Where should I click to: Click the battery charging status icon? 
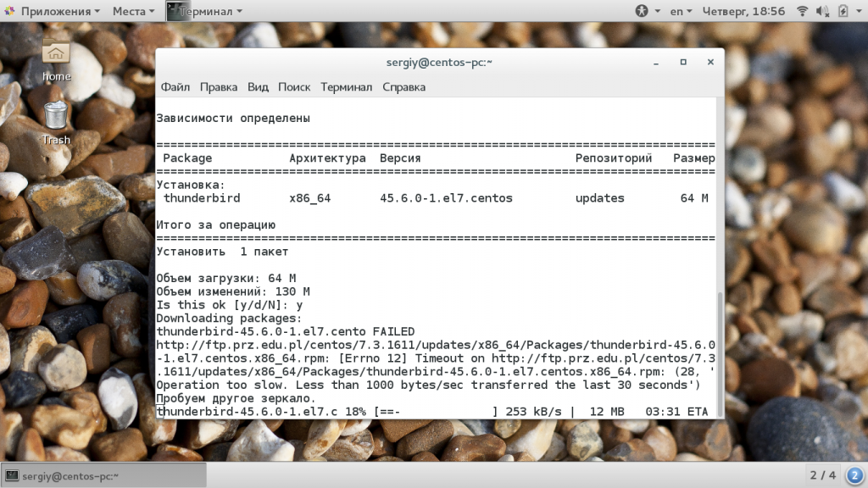[842, 11]
